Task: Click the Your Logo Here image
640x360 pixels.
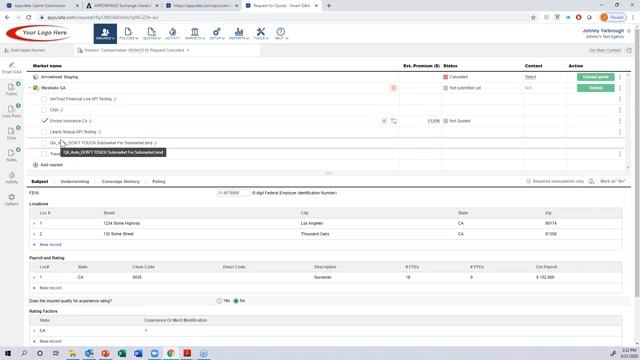Action: click(x=39, y=33)
